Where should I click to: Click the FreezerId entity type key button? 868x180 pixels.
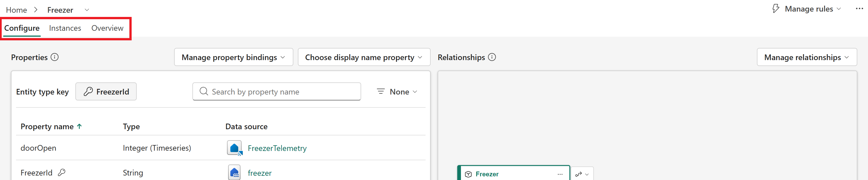pos(106,91)
